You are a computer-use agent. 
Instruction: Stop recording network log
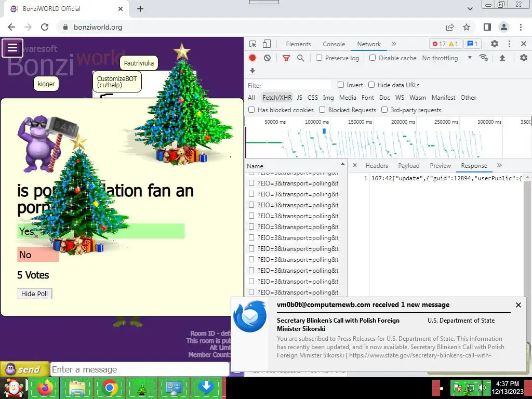pyautogui.click(x=252, y=58)
